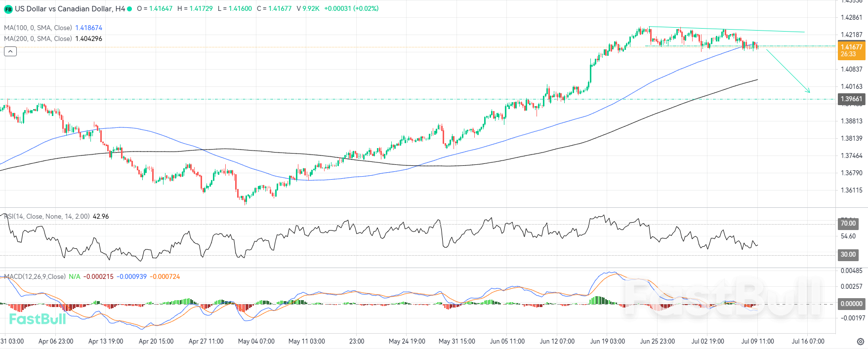This screenshot has width=868, height=349.
Task: Click the Apr 20 15:00 time axis label
Action: (x=156, y=341)
